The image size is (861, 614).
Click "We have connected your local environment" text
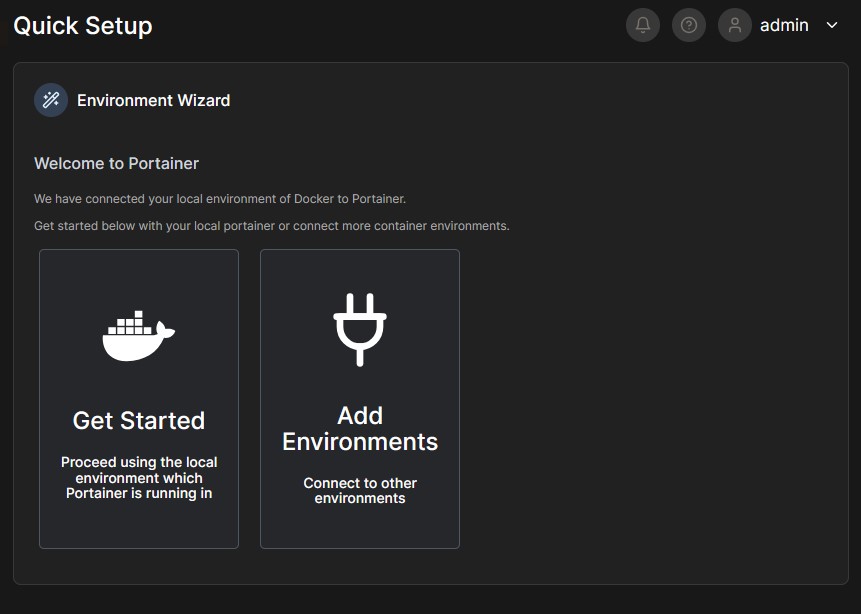tap(220, 199)
